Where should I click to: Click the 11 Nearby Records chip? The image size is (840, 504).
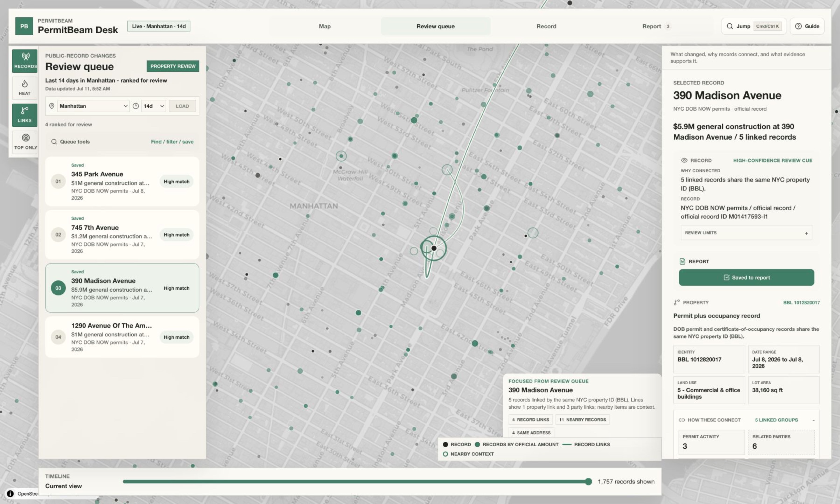click(x=582, y=420)
